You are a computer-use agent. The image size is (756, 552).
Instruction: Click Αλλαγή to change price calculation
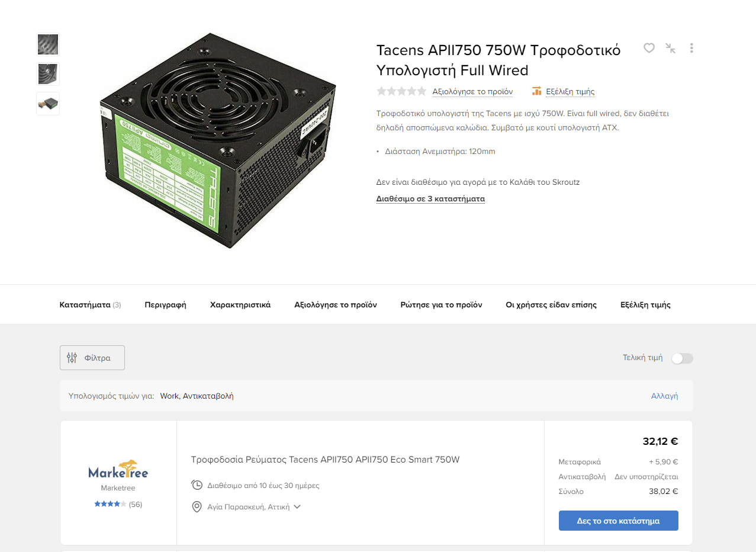(x=664, y=396)
